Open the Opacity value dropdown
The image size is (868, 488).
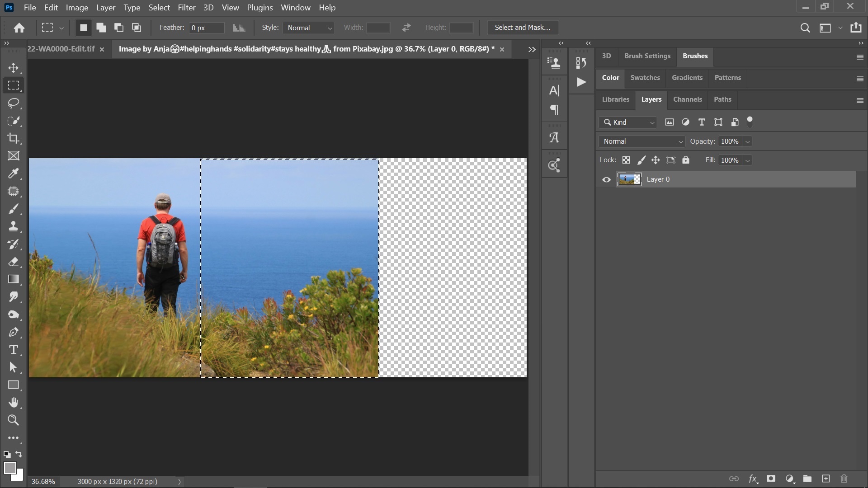pyautogui.click(x=747, y=141)
